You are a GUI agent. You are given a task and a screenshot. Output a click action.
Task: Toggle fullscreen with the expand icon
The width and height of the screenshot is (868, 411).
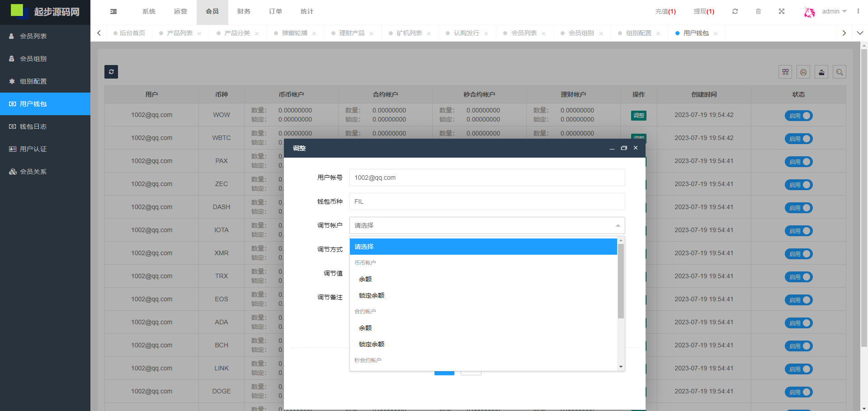(x=782, y=12)
